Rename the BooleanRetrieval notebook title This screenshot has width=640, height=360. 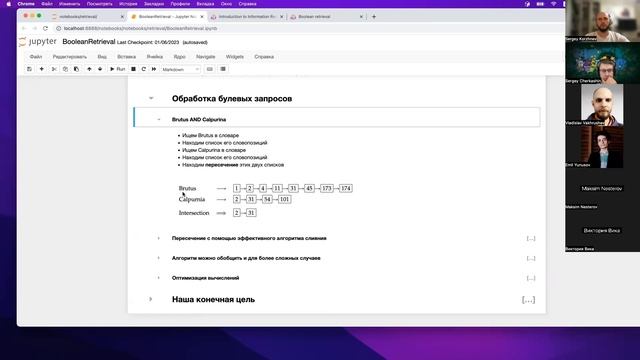(89, 42)
